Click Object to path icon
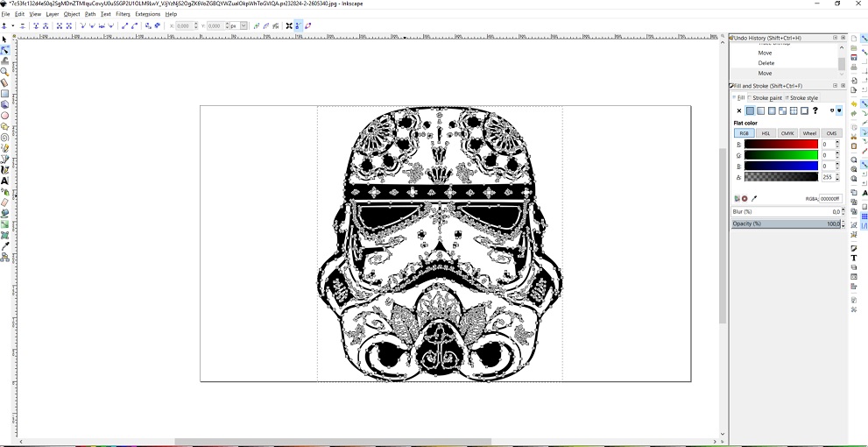The image size is (868, 447). pos(148,25)
